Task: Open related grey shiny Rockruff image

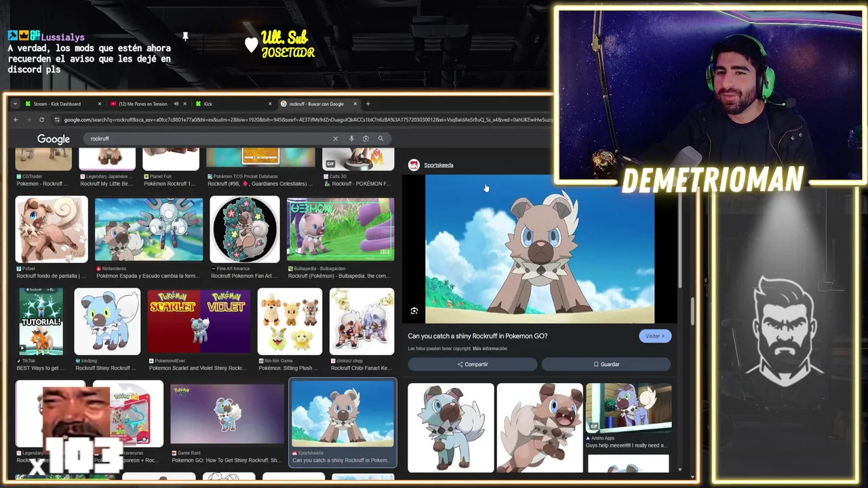Action: [x=451, y=428]
